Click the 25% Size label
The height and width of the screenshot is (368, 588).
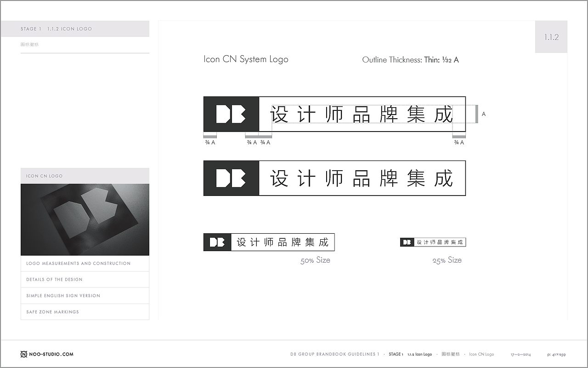[x=447, y=260]
